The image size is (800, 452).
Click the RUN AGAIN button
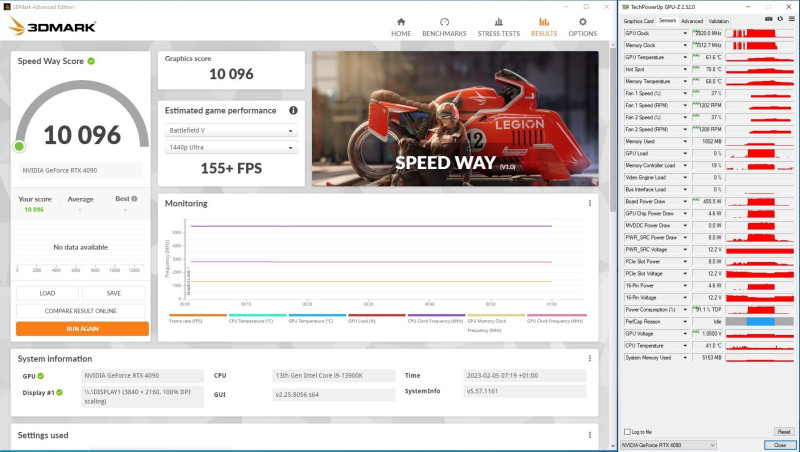tap(82, 329)
